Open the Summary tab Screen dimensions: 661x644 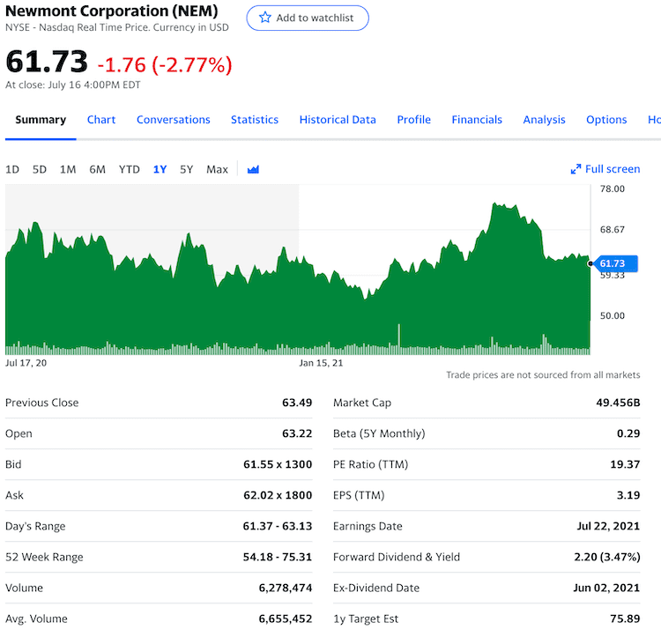pos(41,120)
